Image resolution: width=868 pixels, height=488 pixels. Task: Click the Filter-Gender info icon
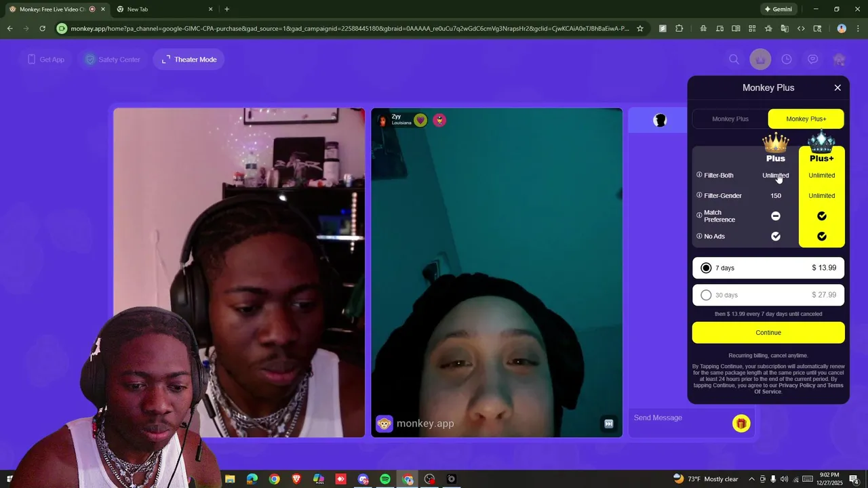[x=699, y=195]
